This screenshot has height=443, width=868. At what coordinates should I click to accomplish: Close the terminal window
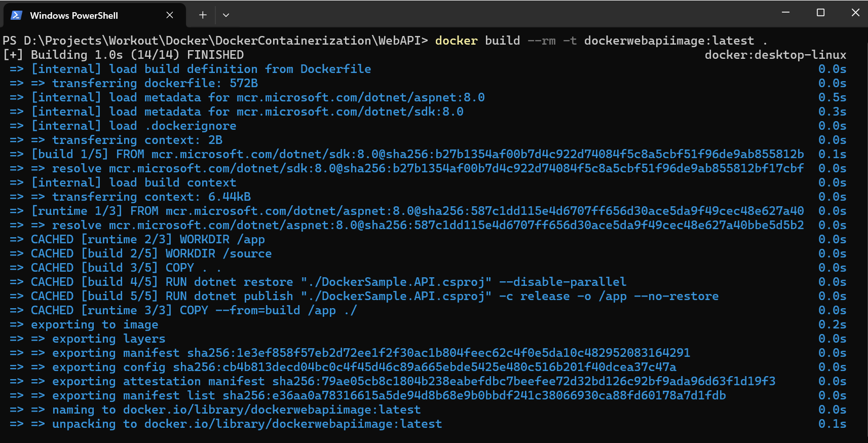pos(855,13)
